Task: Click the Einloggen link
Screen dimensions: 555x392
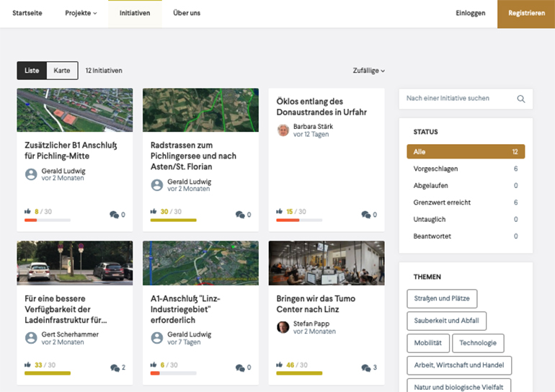Action: [470, 14]
